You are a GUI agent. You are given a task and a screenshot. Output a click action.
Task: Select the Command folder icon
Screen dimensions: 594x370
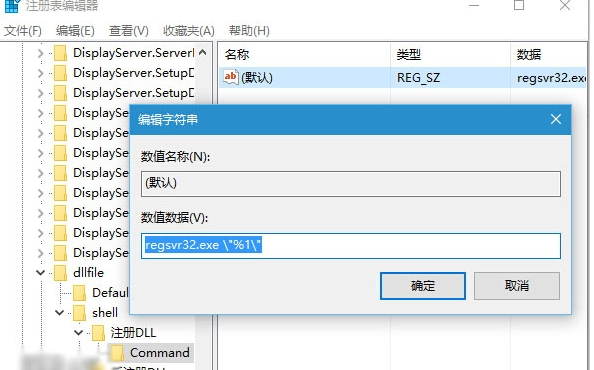click(x=117, y=353)
